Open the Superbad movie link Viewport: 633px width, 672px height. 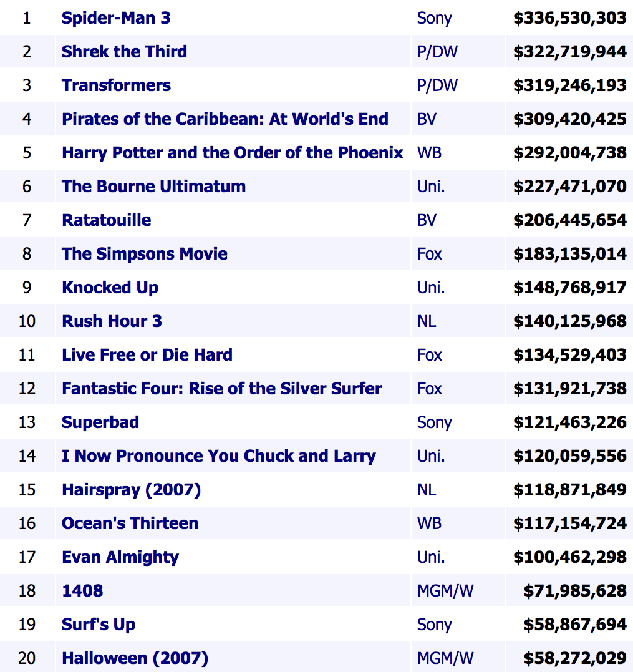100,422
